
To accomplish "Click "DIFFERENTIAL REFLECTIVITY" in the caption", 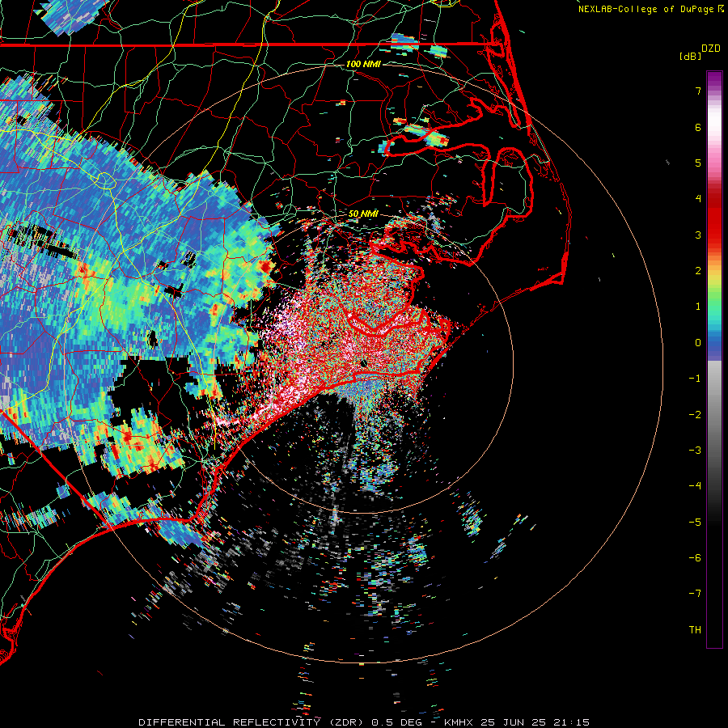I will (230, 722).
